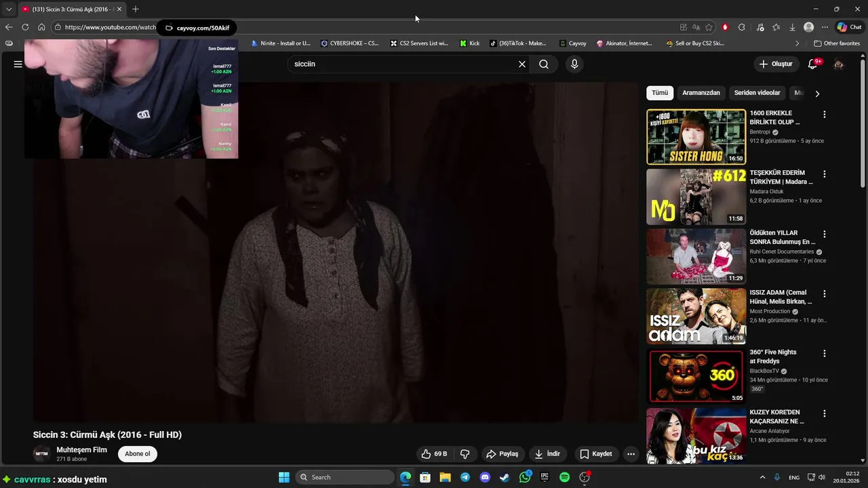Expand bookmarks bar overflow chevron

click(797, 43)
